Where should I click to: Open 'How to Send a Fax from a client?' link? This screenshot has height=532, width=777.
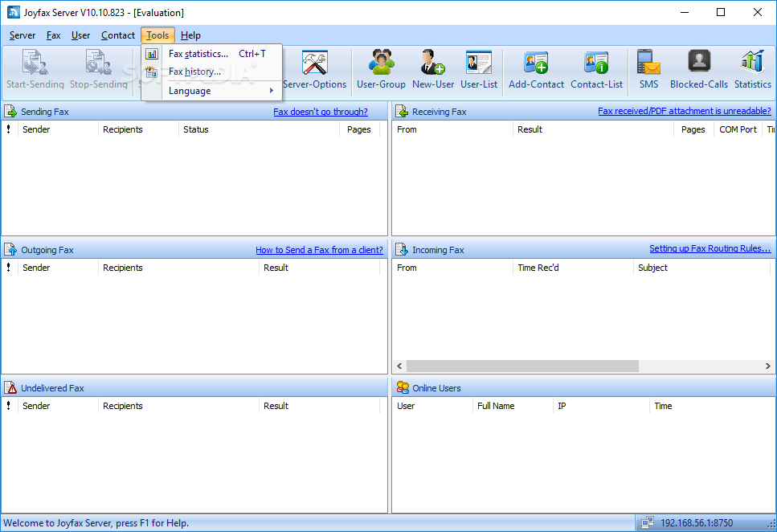(x=319, y=250)
